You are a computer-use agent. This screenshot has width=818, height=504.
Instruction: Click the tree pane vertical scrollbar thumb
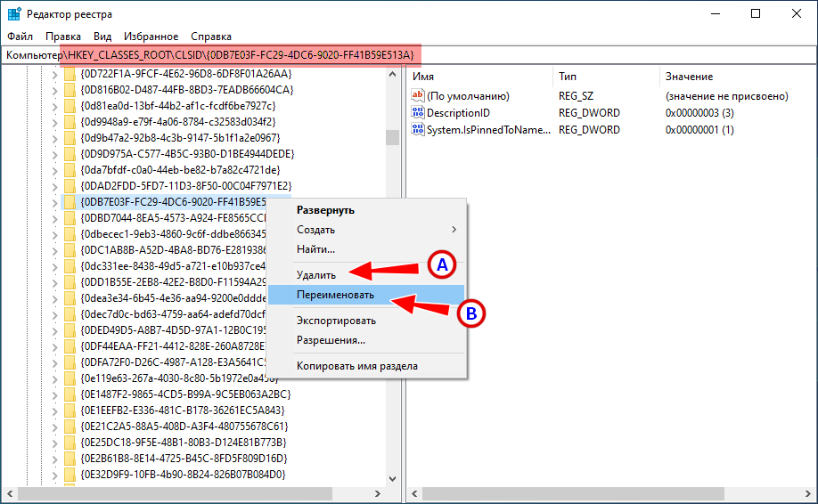(x=392, y=137)
